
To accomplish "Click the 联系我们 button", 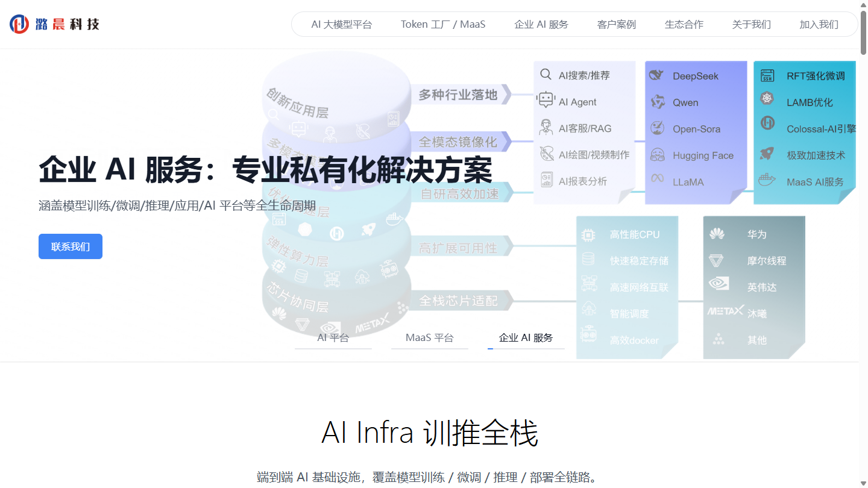I will tap(71, 246).
